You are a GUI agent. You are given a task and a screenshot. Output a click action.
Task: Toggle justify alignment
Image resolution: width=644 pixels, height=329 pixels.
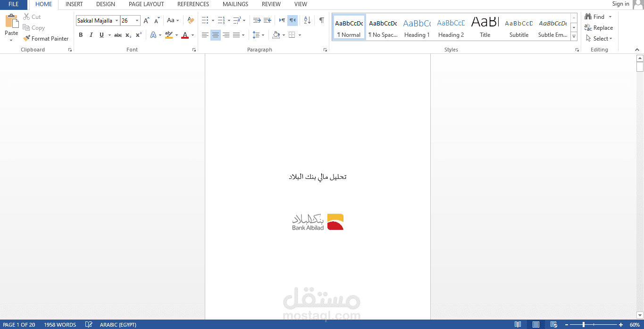tap(236, 35)
